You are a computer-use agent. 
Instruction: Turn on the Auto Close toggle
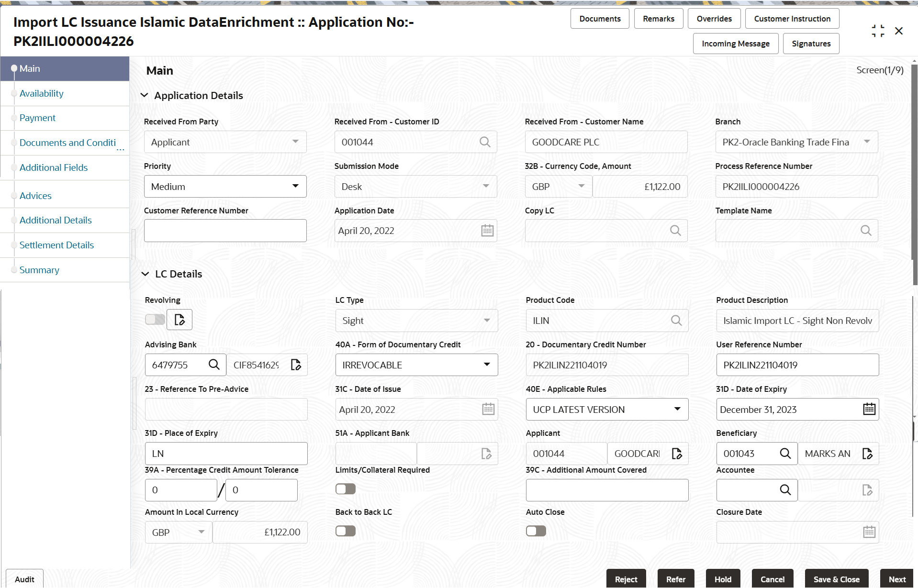pyautogui.click(x=536, y=531)
